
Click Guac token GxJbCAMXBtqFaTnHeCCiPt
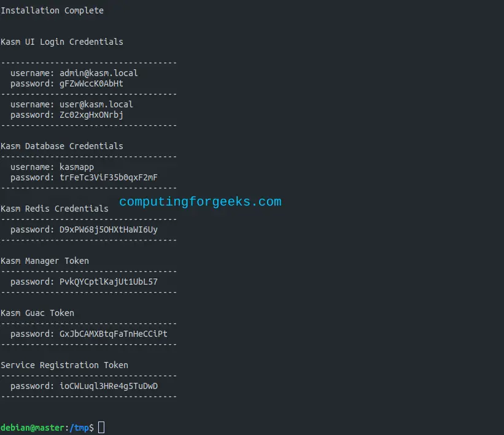[114, 334]
